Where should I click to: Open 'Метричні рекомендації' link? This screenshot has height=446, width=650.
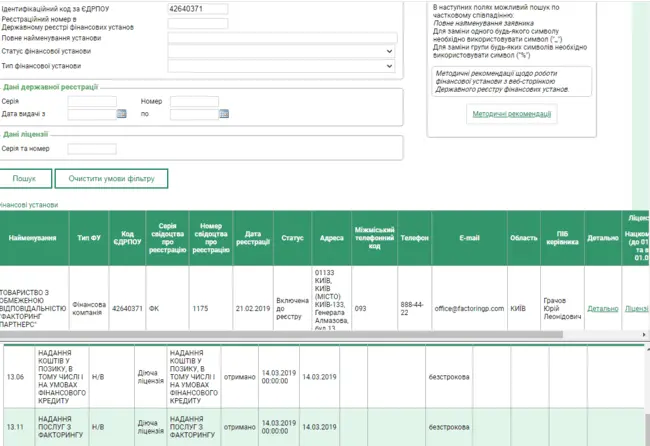511,114
